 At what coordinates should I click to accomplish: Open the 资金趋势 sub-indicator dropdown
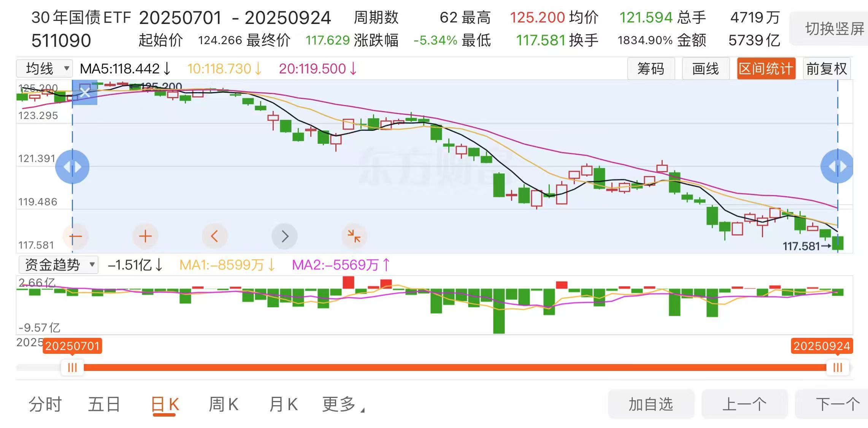coord(59,265)
